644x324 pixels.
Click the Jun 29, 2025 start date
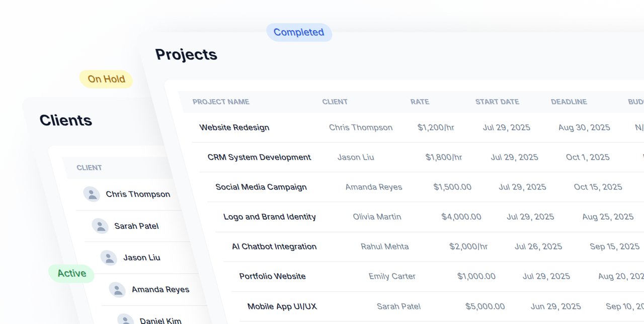(x=555, y=306)
